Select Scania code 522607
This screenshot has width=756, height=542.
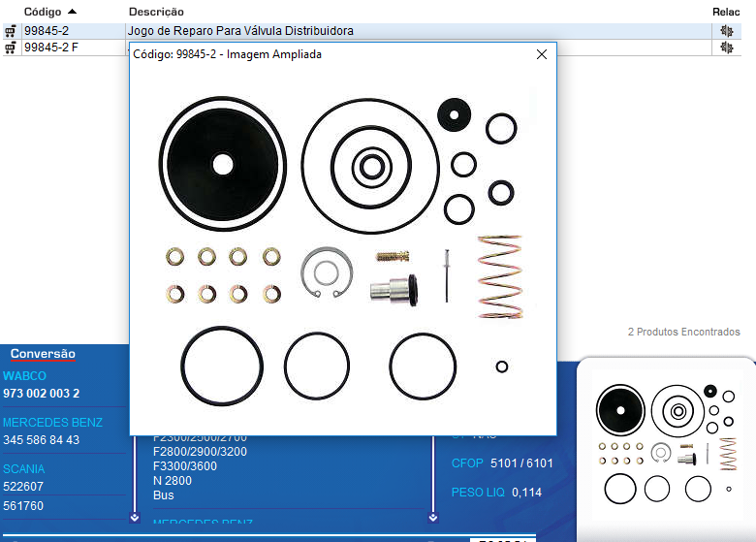tap(22, 487)
